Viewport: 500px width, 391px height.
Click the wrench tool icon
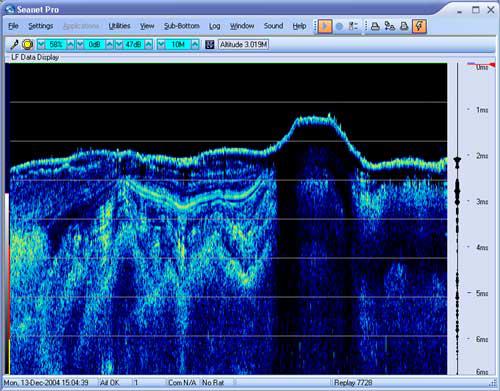click(15, 44)
